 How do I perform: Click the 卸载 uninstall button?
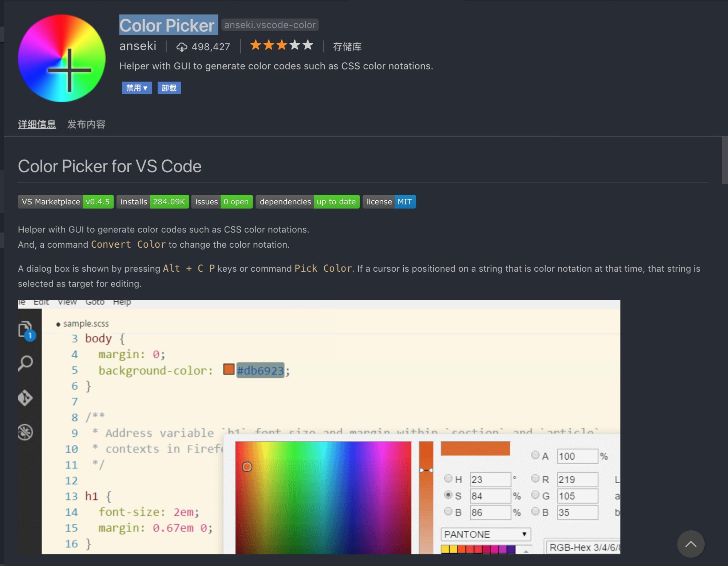(169, 88)
